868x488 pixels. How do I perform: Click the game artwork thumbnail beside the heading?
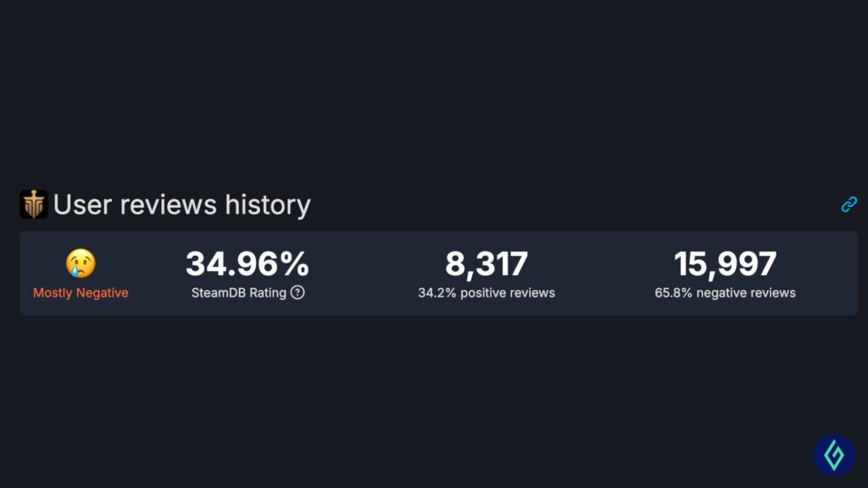pos(34,204)
